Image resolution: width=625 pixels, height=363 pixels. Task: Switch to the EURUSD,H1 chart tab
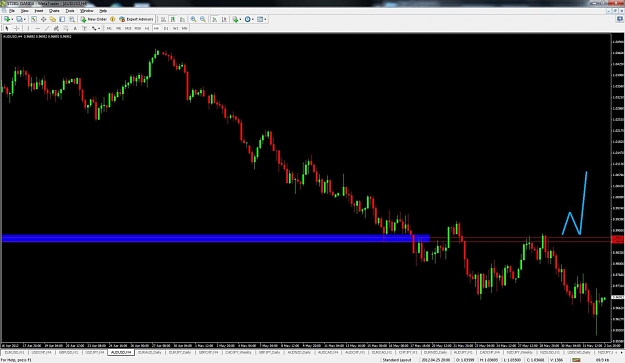(x=14, y=353)
